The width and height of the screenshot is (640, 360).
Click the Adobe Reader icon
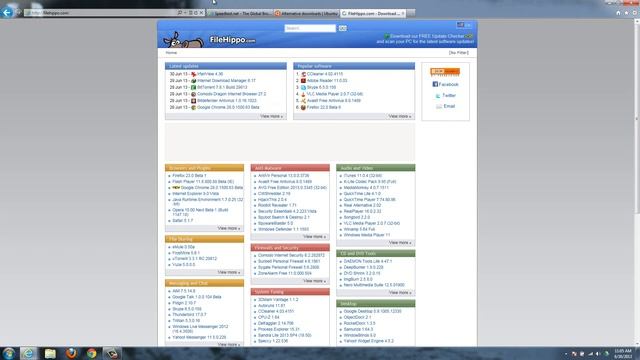coord(303,81)
